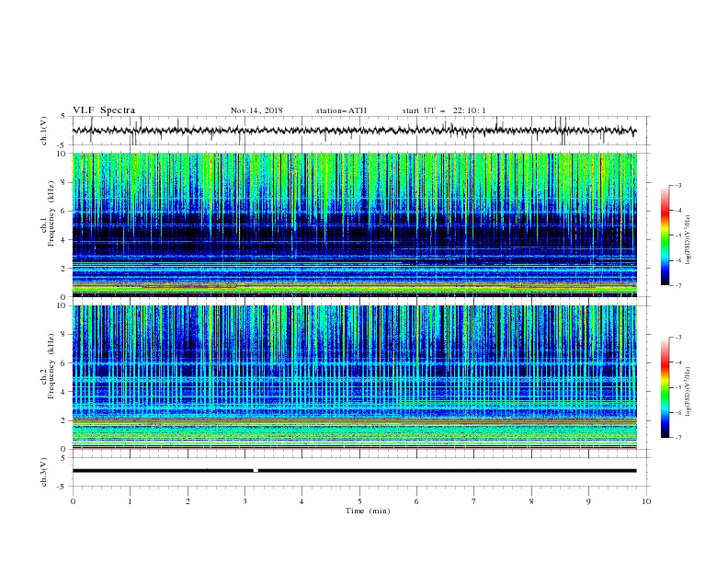Click the ch.1 voltage waveform trace
The height and width of the screenshot is (563, 728).
pos(354,131)
